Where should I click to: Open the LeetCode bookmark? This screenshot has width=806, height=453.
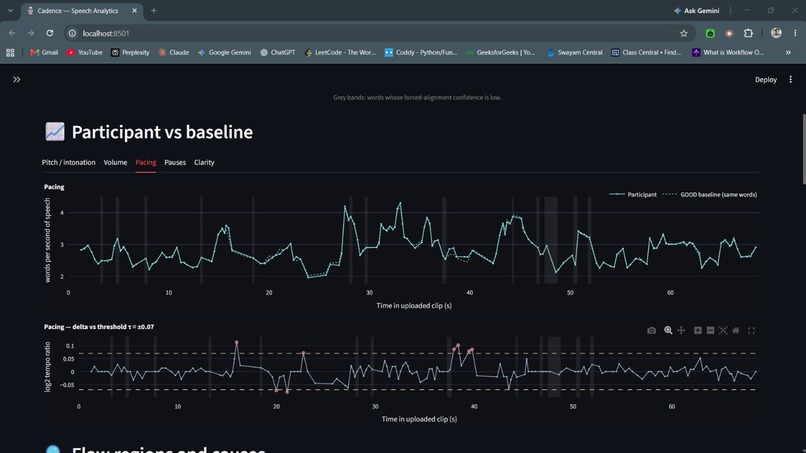coord(340,52)
